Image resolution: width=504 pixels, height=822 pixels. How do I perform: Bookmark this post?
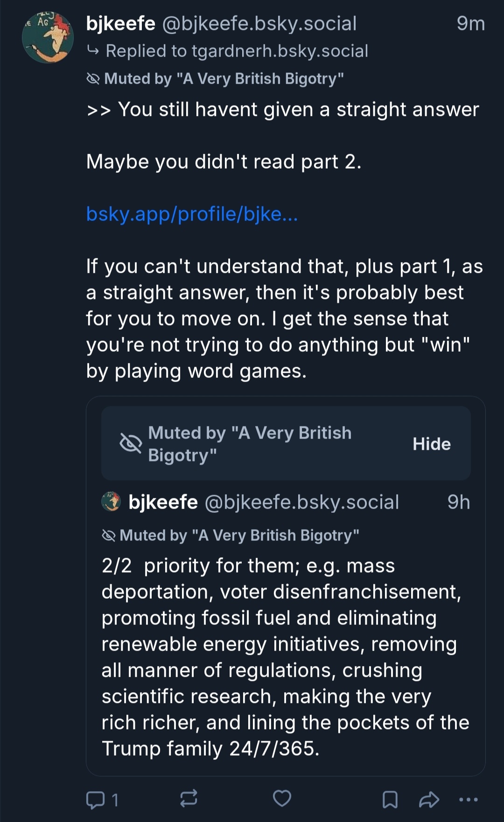click(390, 800)
